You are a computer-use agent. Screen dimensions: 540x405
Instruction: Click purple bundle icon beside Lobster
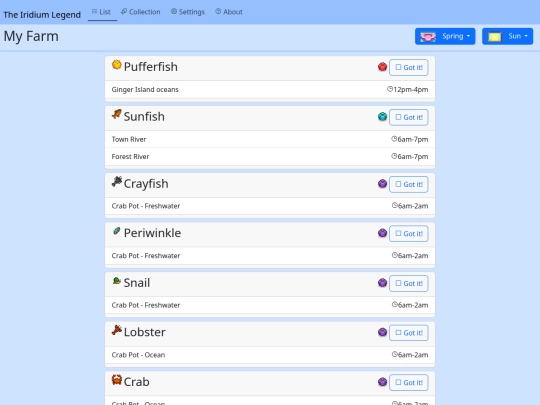pos(382,332)
